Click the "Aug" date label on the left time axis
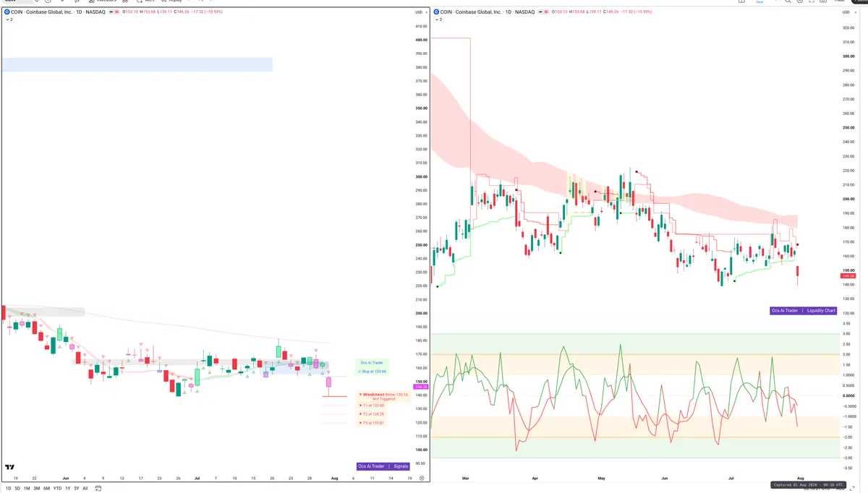868x493 pixels. 333,478
